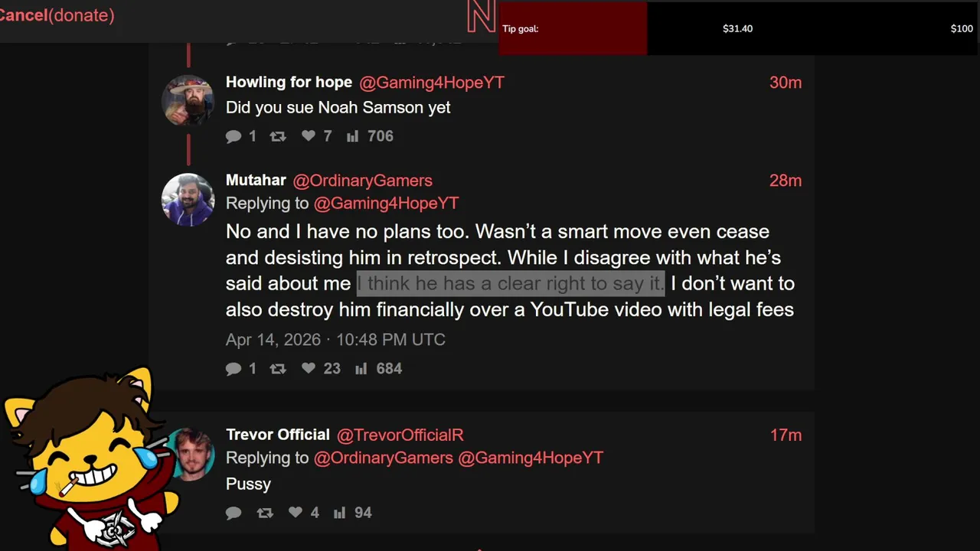Click the Cancel(donate) link
The image size is (980, 551).
click(57, 15)
